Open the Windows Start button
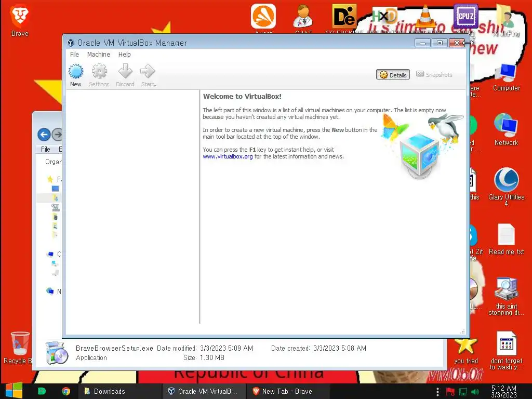The width and height of the screenshot is (532, 399). click(14, 391)
